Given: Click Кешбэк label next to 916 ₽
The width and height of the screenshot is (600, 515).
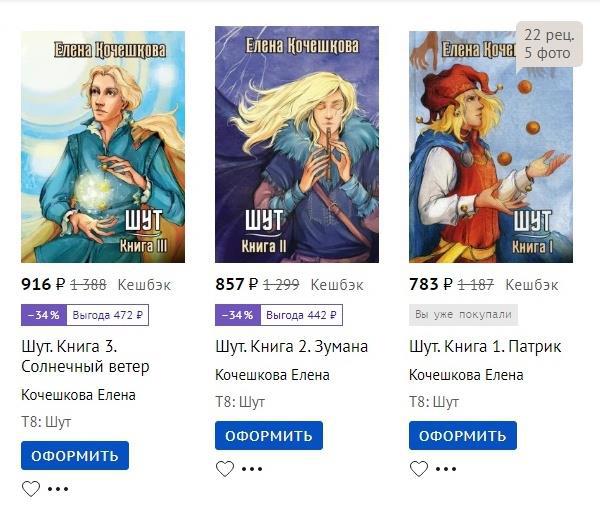Looking at the screenshot, I should [144, 285].
